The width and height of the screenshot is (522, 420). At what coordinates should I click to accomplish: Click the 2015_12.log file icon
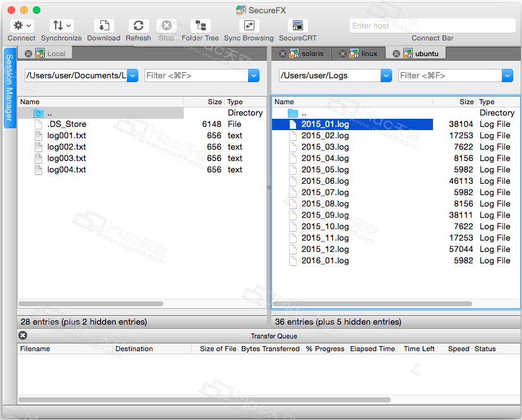(x=293, y=249)
